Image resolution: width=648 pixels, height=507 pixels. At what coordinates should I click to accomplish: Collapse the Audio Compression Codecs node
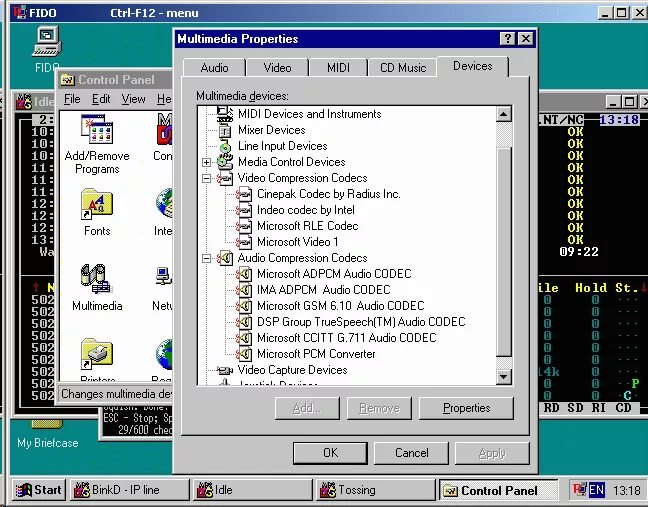tap(206, 259)
